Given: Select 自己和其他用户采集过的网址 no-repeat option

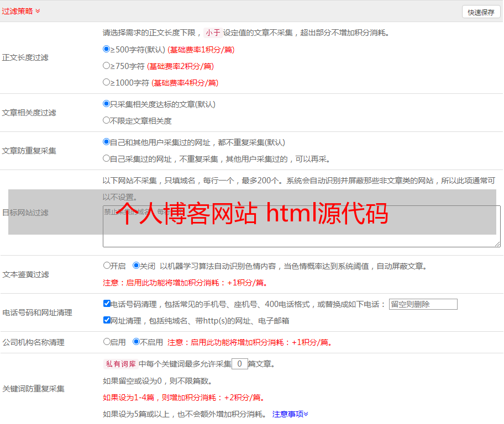Looking at the screenshot, I should click(107, 142).
